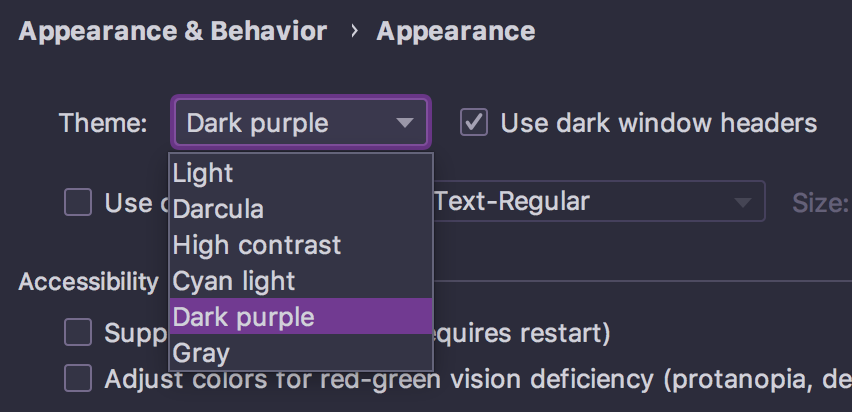Toggle the Use dark window headers checkbox
Screen dimensions: 852x412
pos(474,124)
